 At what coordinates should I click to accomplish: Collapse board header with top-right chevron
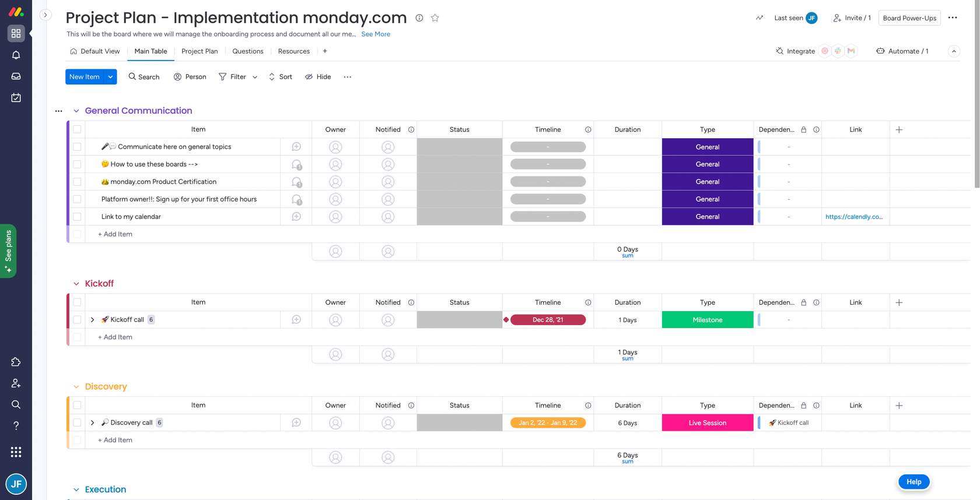coord(954,51)
